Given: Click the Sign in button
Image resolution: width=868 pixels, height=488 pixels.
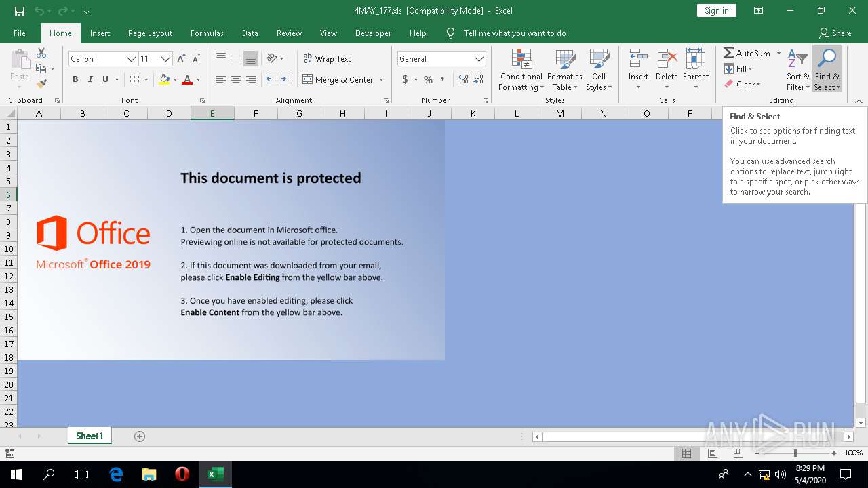Looking at the screenshot, I should point(716,11).
